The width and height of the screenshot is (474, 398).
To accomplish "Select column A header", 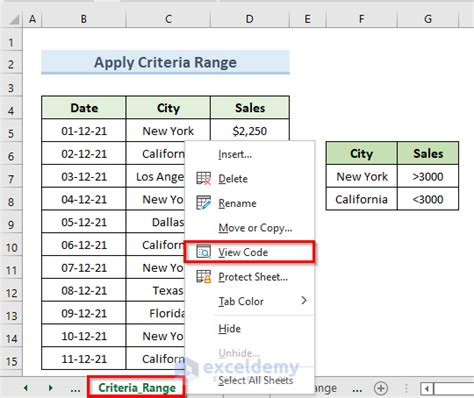I will point(32,19).
